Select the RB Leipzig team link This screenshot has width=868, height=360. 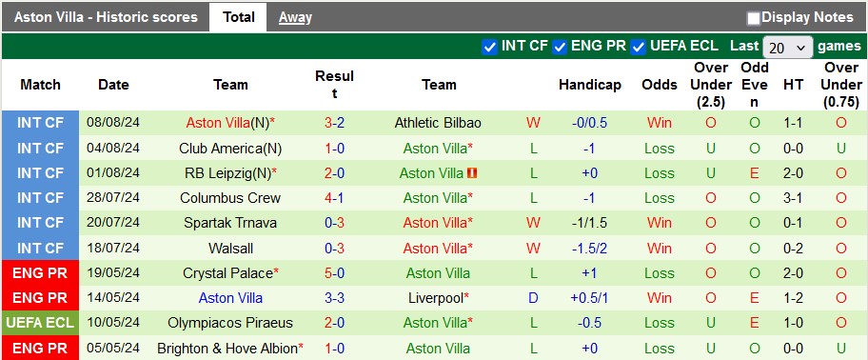(x=228, y=173)
